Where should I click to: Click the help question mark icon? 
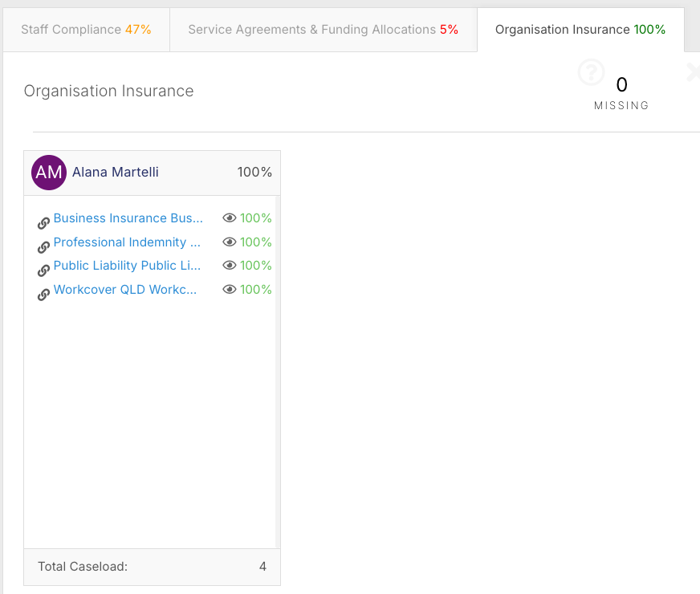pos(591,72)
